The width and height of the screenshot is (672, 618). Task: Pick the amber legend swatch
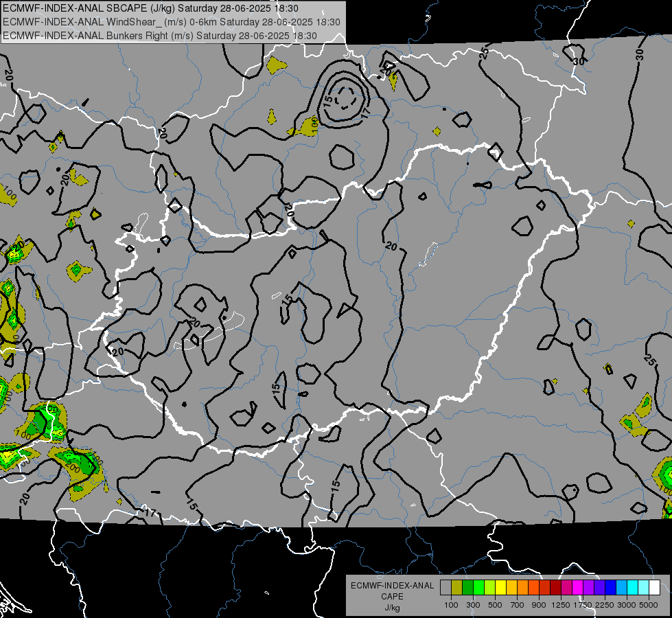click(x=511, y=588)
